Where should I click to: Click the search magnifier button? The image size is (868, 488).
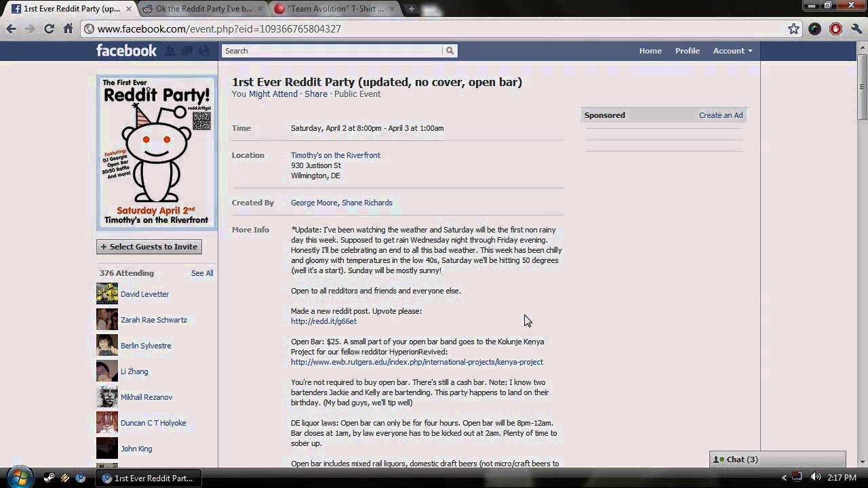(x=450, y=51)
